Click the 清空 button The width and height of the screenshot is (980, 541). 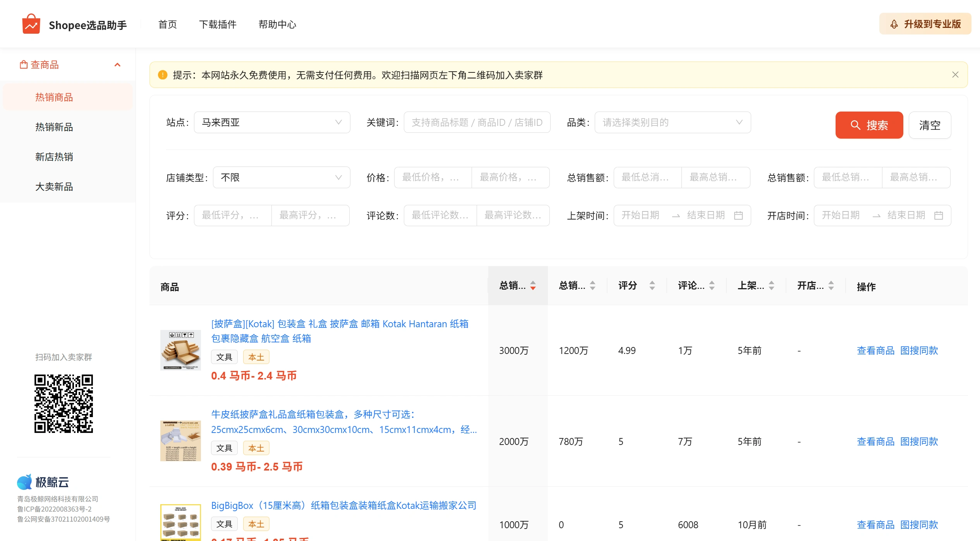pos(930,125)
